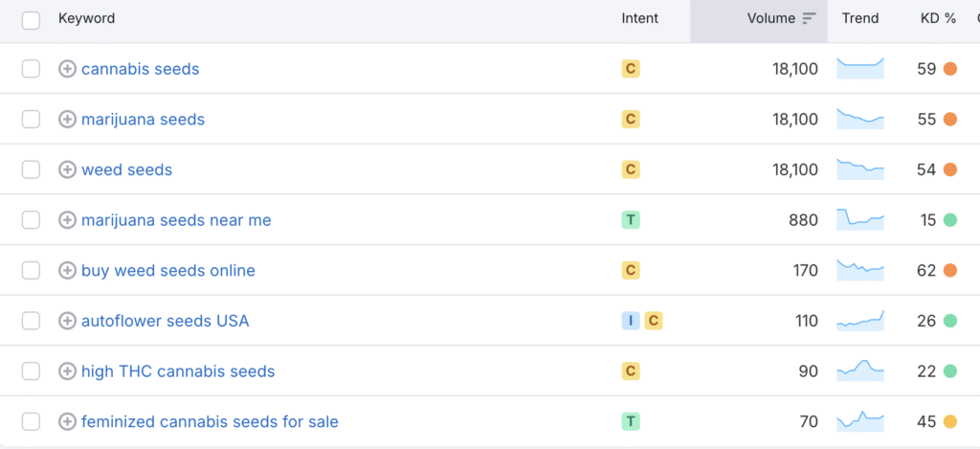Viewport: 980px width, 449px height.
Task: Click T intent badge for marijuana seeds near me
Action: point(631,220)
